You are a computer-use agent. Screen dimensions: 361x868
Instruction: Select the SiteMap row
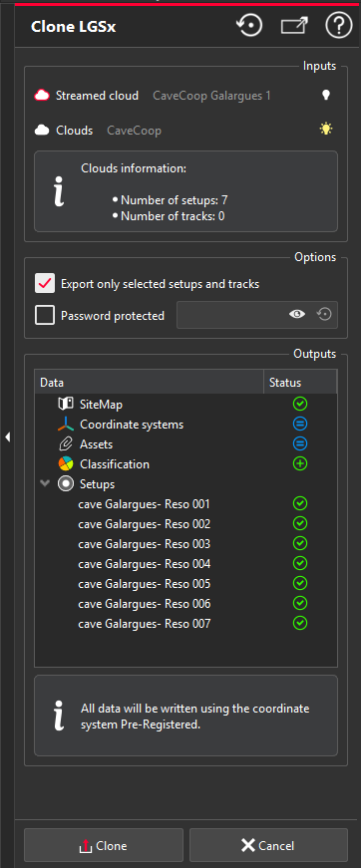[x=185, y=405]
